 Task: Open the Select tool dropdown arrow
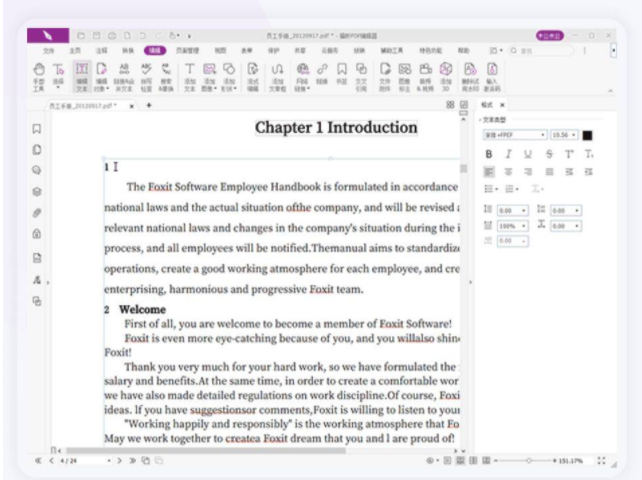(58, 88)
